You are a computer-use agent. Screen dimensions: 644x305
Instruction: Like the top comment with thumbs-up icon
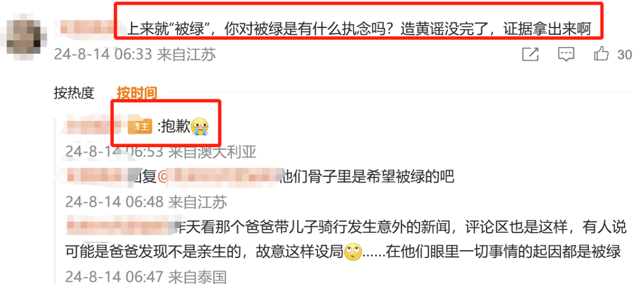601,54
